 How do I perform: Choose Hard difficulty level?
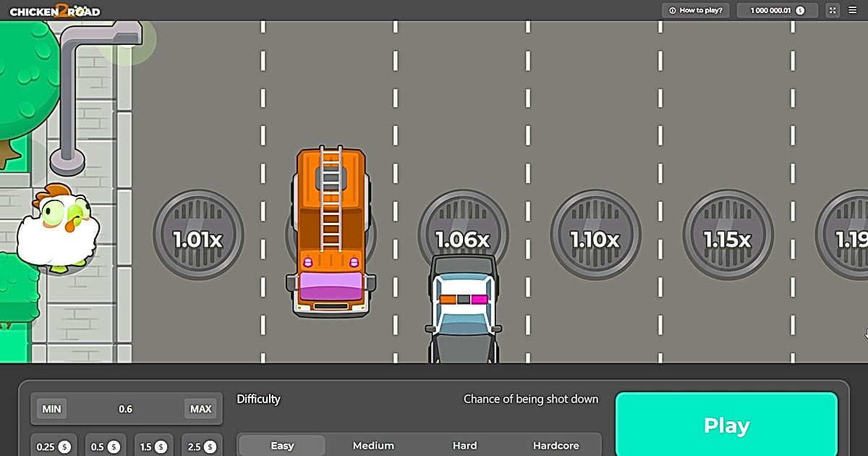464,446
